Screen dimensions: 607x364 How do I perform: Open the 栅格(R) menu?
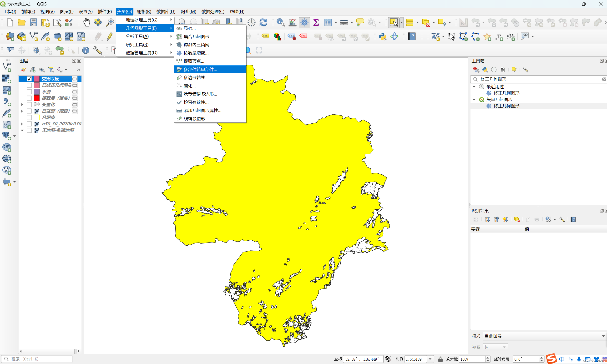tap(144, 11)
